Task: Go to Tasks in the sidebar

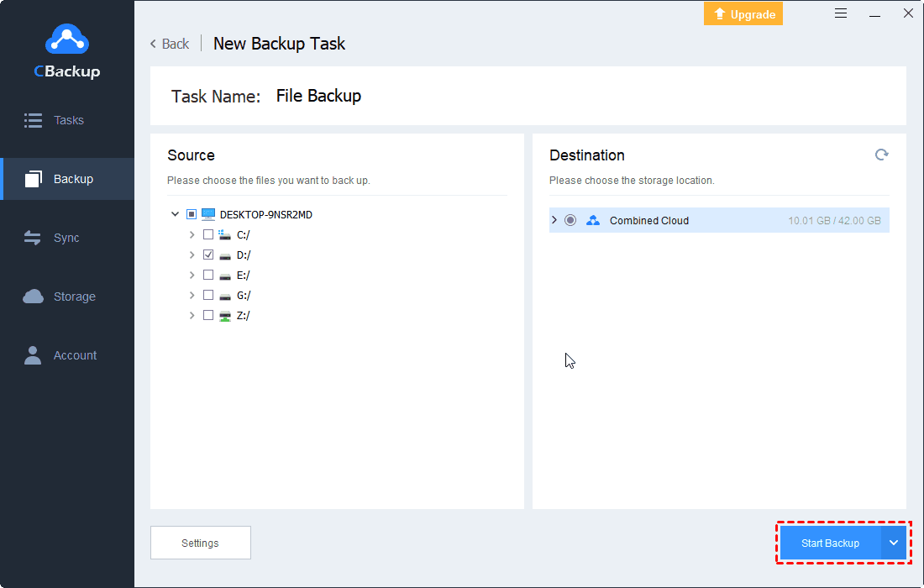Action: tap(68, 120)
